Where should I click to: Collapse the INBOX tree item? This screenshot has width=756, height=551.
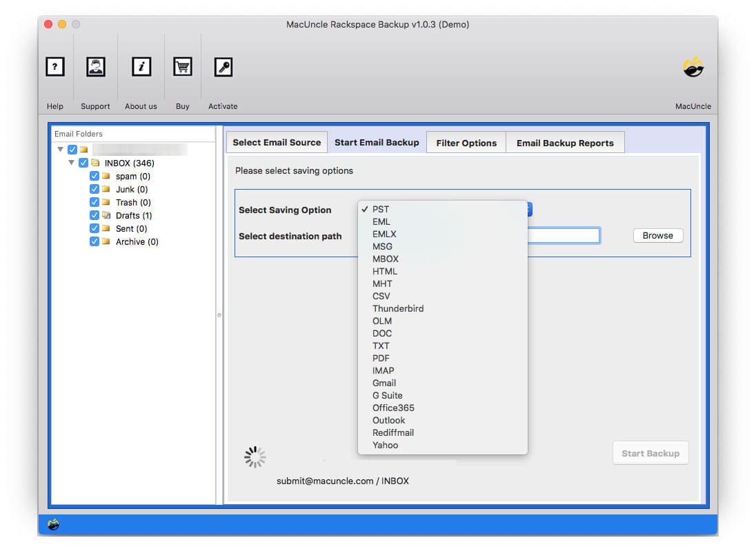point(72,163)
